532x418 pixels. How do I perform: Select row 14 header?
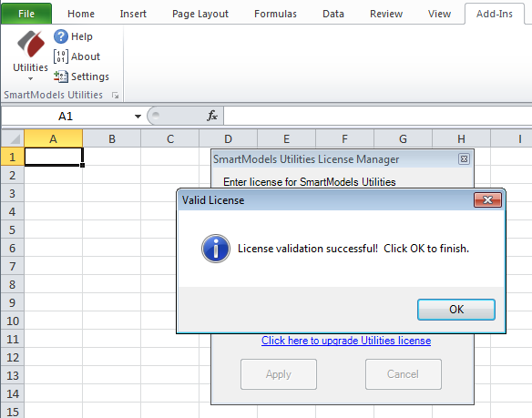[13, 393]
